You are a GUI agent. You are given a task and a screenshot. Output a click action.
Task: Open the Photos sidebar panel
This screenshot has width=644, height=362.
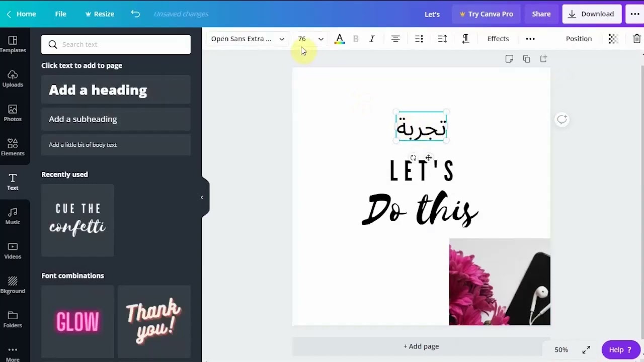point(13,113)
